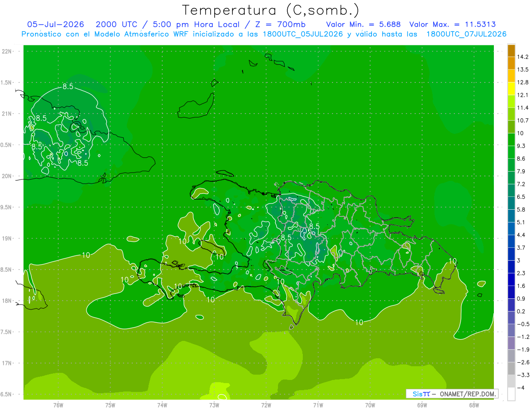Click the '75W' longitude axis label
This screenshot has width=532, height=411.
tap(110, 405)
